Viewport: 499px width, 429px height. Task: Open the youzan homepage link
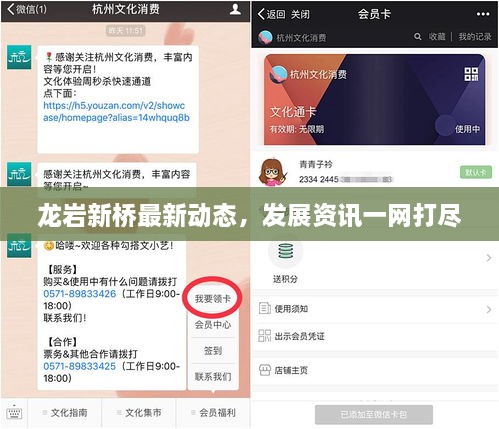click(x=116, y=112)
